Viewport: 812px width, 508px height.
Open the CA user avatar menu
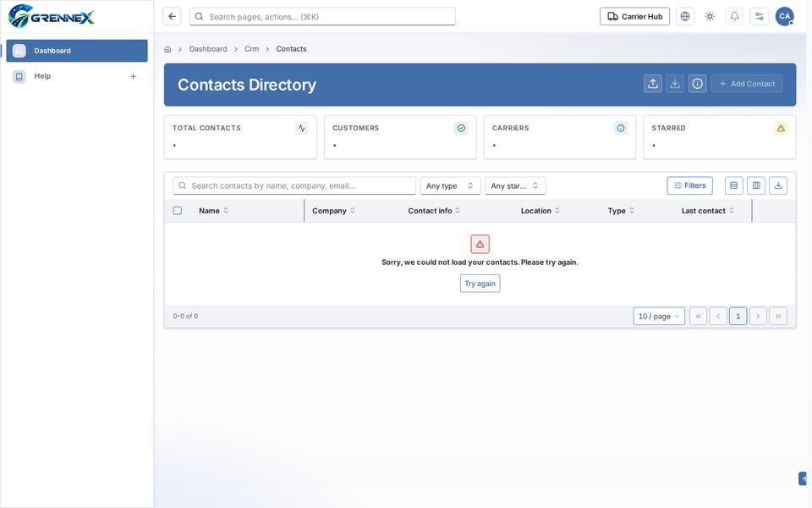tap(785, 17)
